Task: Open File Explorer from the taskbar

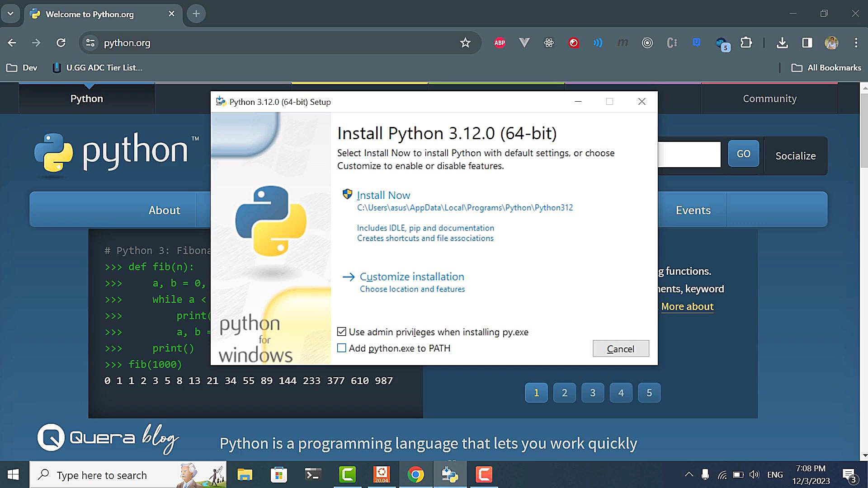Action: click(245, 475)
